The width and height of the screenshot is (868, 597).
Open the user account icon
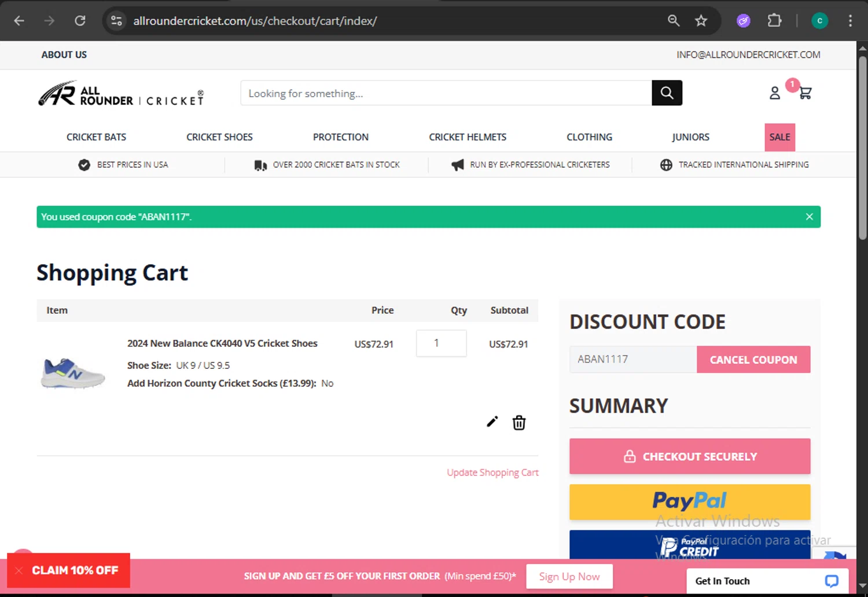click(775, 93)
